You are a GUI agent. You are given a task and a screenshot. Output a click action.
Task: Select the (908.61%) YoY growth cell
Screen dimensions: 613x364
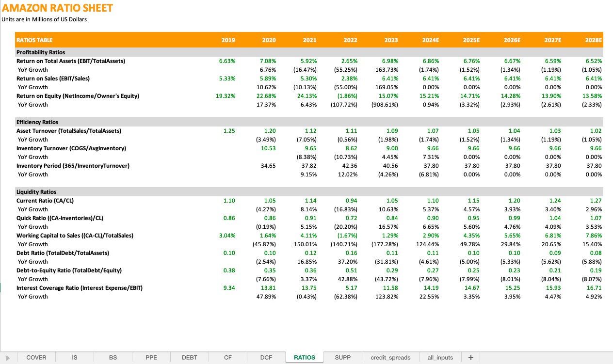coord(386,105)
